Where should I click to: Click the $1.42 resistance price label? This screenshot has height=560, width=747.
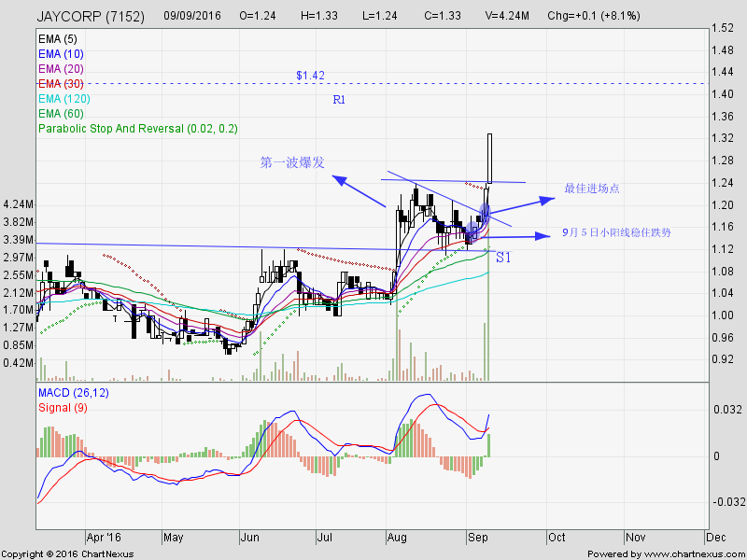click(310, 76)
